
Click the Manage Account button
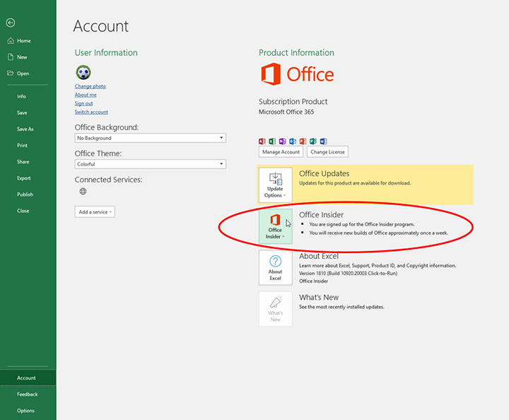click(281, 151)
